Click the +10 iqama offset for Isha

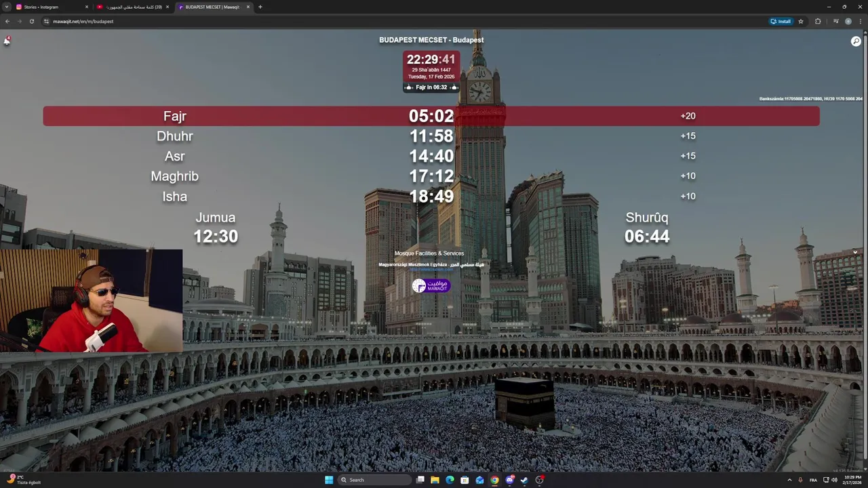click(688, 196)
